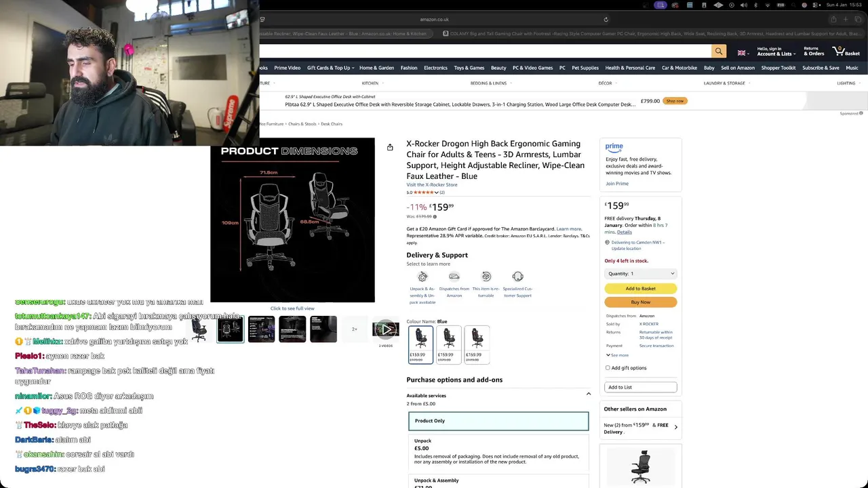Screen dimensions: 868x488
Task: Open the Electronics nav item
Action: coord(435,68)
